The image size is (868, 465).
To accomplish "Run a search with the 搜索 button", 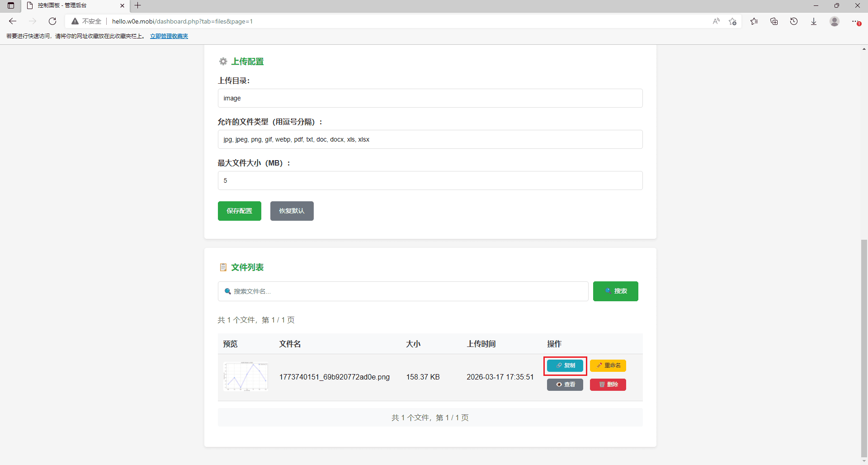I will click(x=615, y=291).
